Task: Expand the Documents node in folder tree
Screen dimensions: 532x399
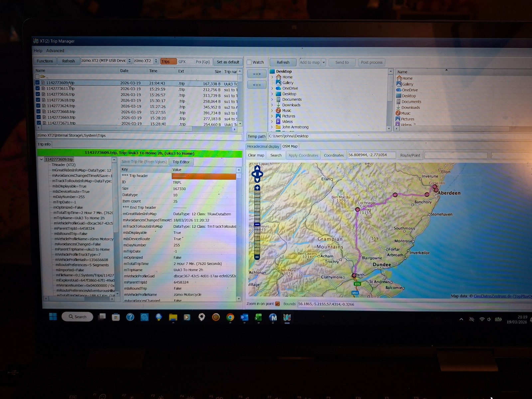Action: (272, 99)
